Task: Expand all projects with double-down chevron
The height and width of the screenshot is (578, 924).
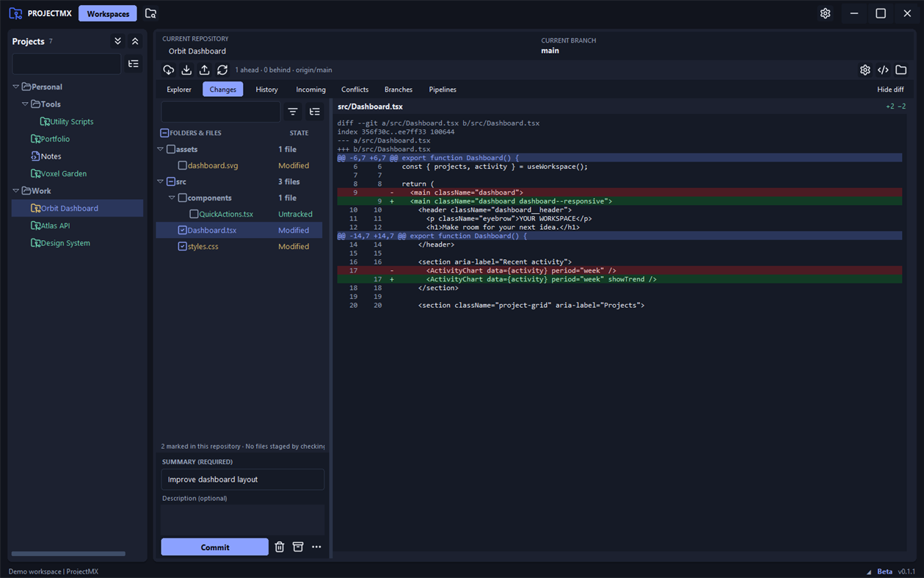Action: [117, 41]
